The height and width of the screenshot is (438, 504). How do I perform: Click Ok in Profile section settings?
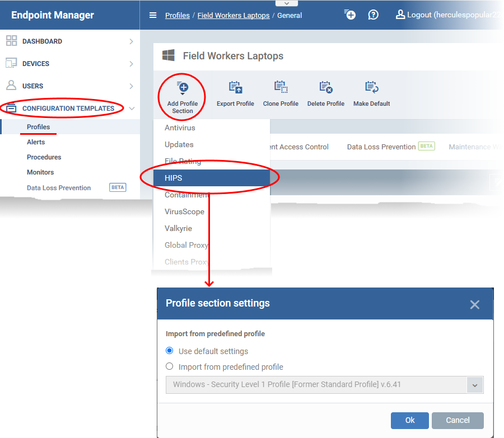[410, 420]
